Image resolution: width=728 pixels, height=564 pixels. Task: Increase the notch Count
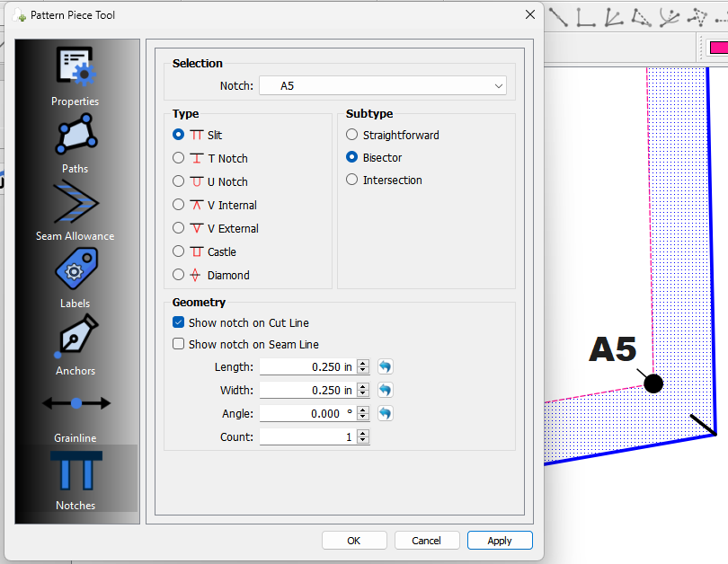[363, 433]
